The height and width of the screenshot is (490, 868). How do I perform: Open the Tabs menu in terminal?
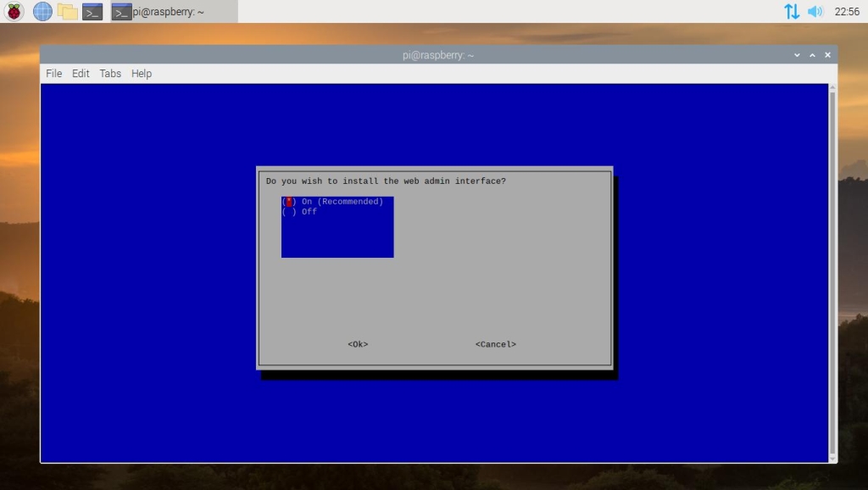tap(110, 74)
